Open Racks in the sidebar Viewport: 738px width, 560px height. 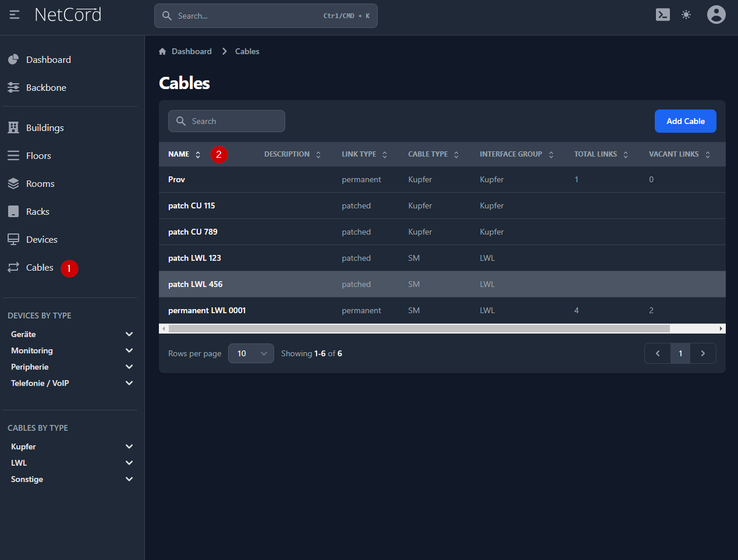tap(38, 212)
